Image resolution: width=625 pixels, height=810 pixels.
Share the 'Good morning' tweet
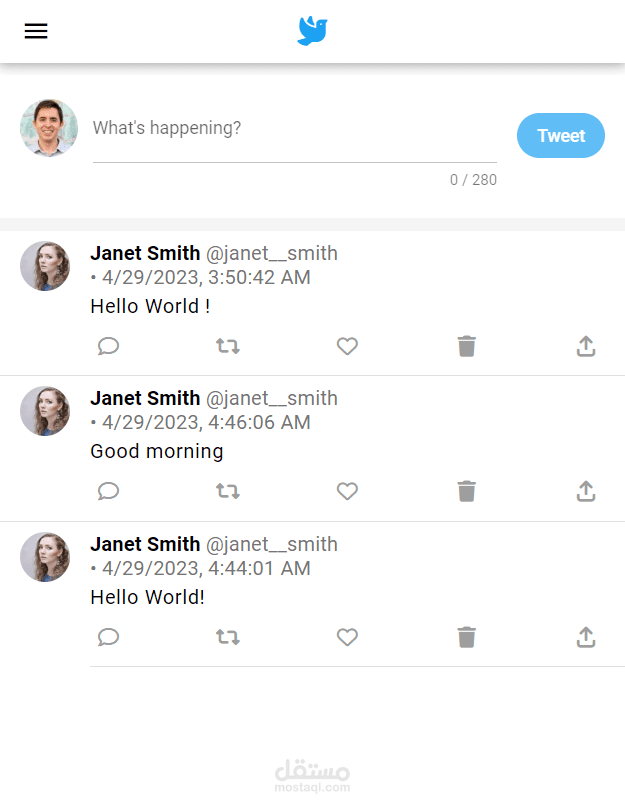586,491
